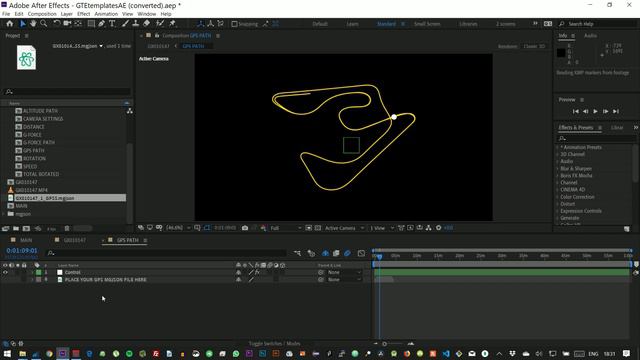
Task: Click the Graph Editor icon in timeline
Action: point(361,253)
